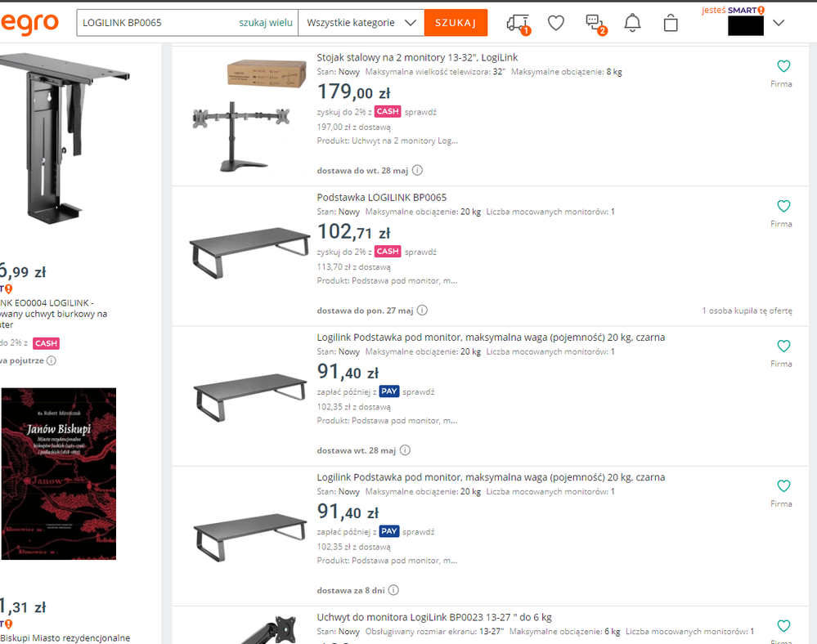This screenshot has width=817, height=644.
Task: Click 'sprawdź' next to the PAY badge
Action: point(420,391)
